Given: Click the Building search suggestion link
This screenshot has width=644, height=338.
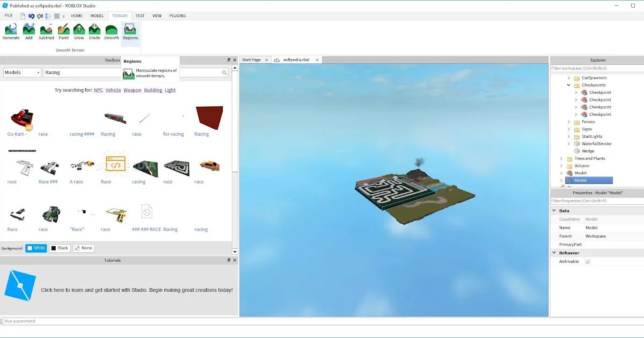Looking at the screenshot, I should point(153,90).
